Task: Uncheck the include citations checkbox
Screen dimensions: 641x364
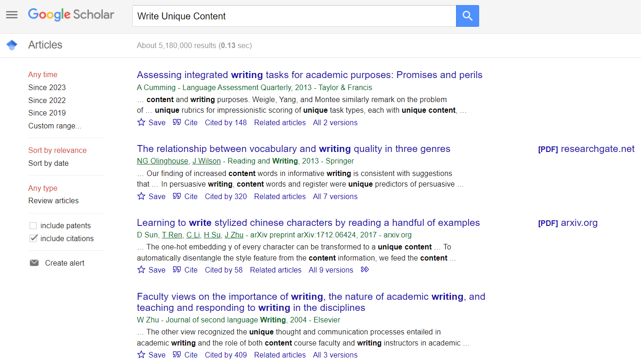Action: point(33,238)
